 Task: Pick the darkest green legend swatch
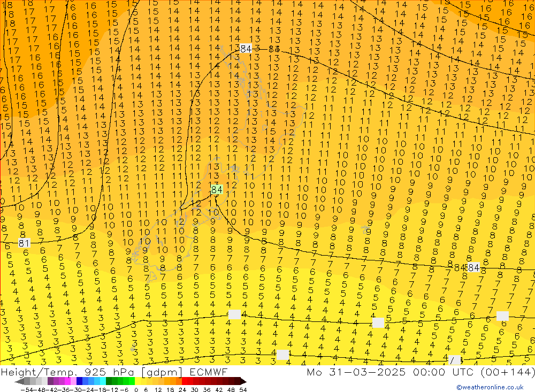(x=109, y=381)
